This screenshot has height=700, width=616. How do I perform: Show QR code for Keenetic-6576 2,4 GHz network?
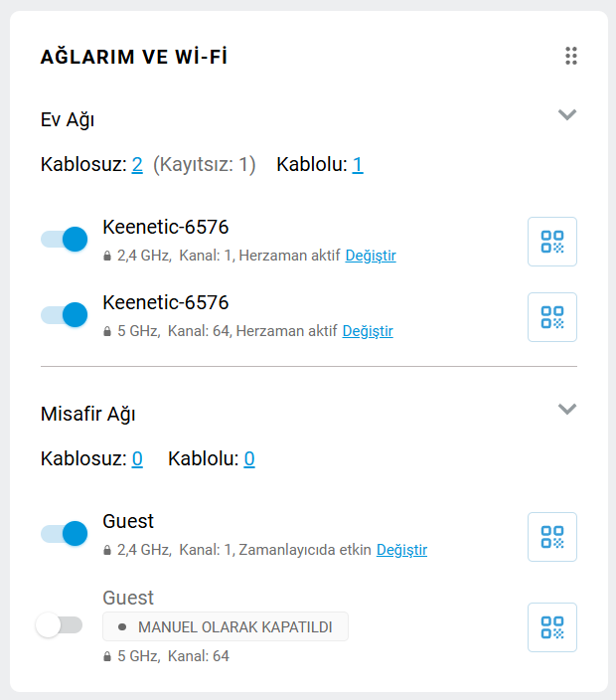(x=551, y=242)
